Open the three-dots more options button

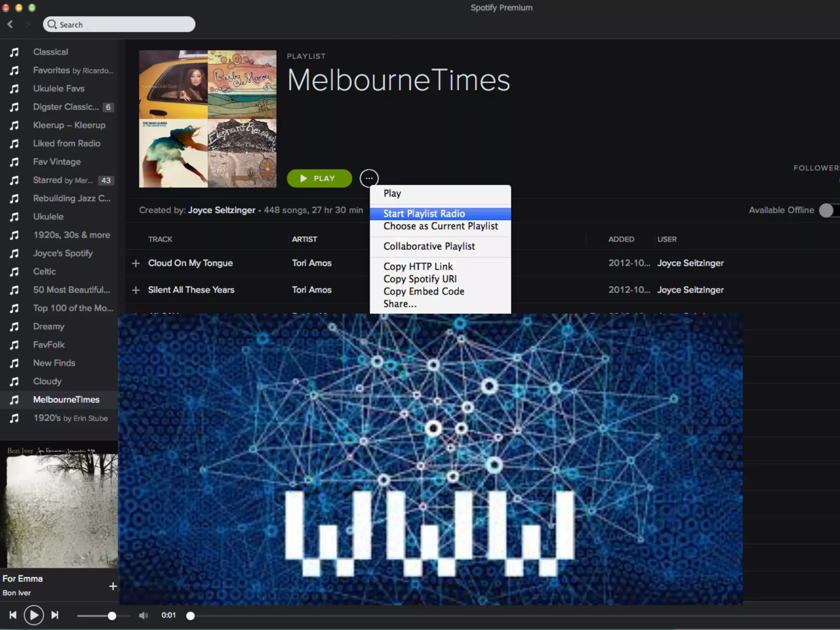pyautogui.click(x=369, y=178)
